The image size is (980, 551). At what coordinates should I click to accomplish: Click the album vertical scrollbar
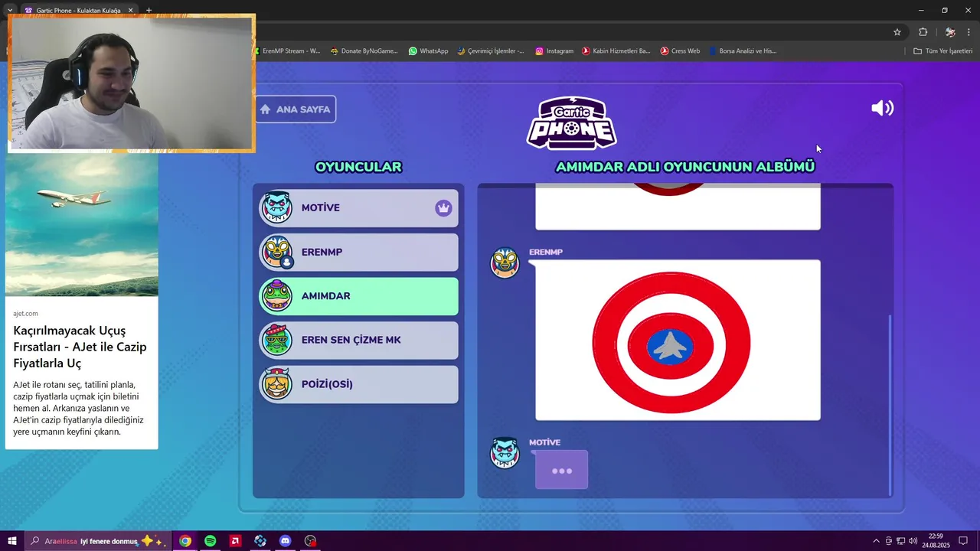point(889,404)
